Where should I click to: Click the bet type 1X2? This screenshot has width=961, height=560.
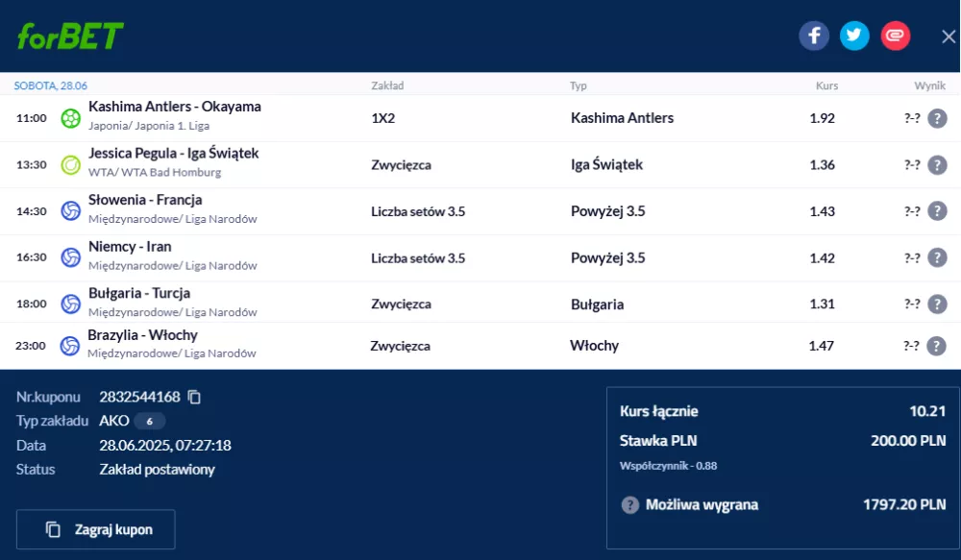(383, 118)
